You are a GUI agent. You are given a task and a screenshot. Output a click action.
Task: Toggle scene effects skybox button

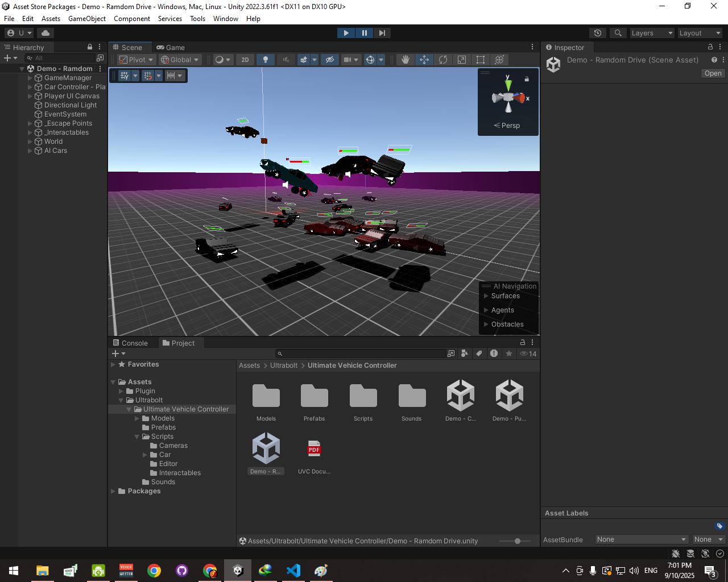304,60
